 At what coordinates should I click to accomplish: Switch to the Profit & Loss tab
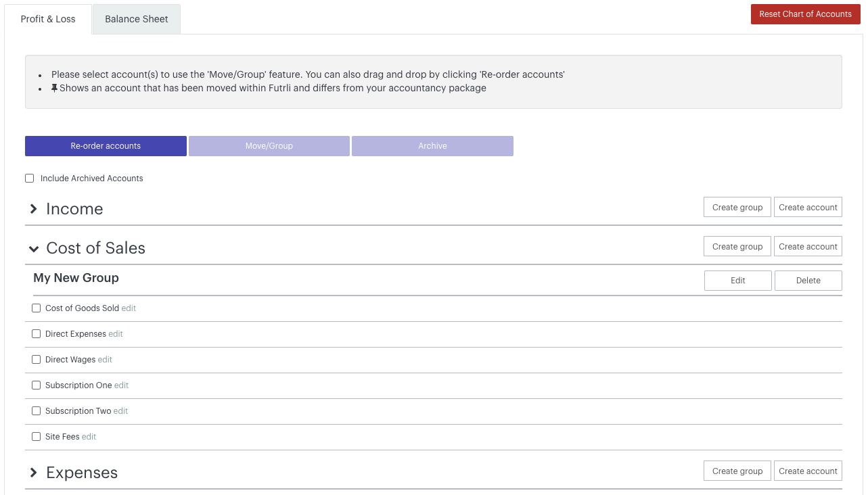(48, 19)
